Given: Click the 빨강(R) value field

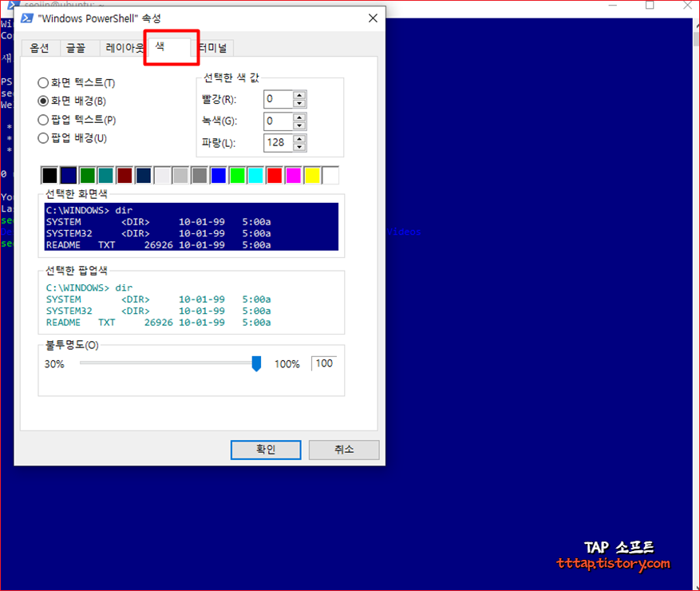Looking at the screenshot, I should (x=279, y=99).
